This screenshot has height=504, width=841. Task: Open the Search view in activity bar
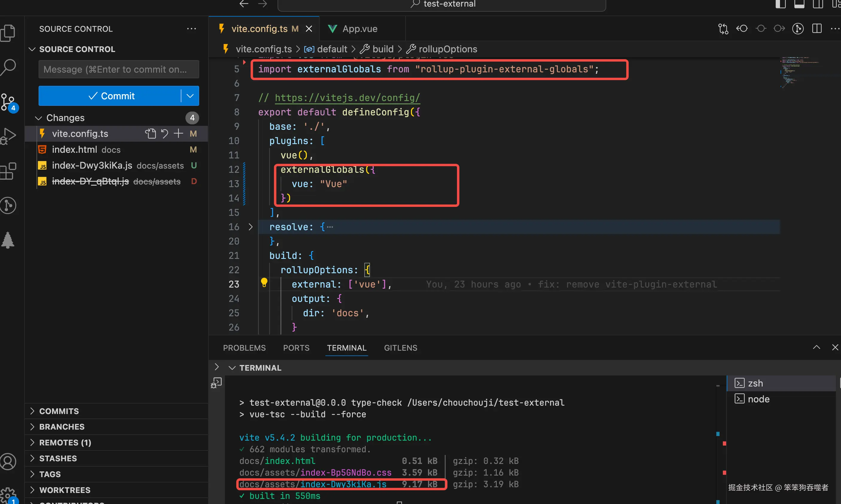tap(8, 67)
